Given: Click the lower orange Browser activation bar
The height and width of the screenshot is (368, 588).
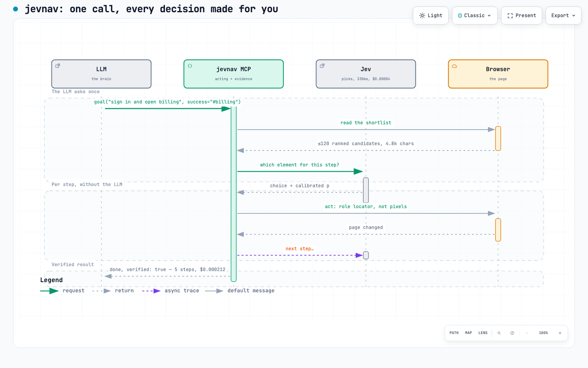Looking at the screenshot, I should [498, 230].
